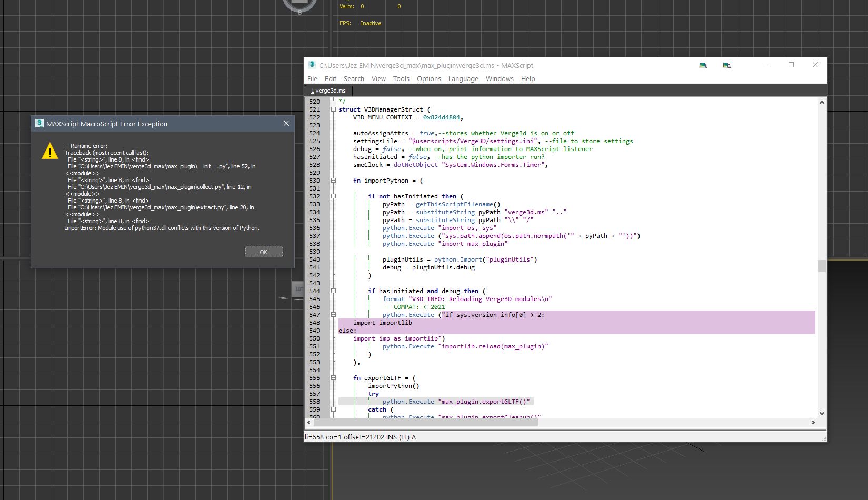
Task: Click the 'FPS: Inactive' viewport statistic
Action: pos(360,23)
